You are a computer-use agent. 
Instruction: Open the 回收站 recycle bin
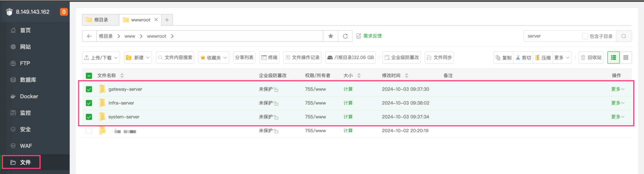pos(591,57)
